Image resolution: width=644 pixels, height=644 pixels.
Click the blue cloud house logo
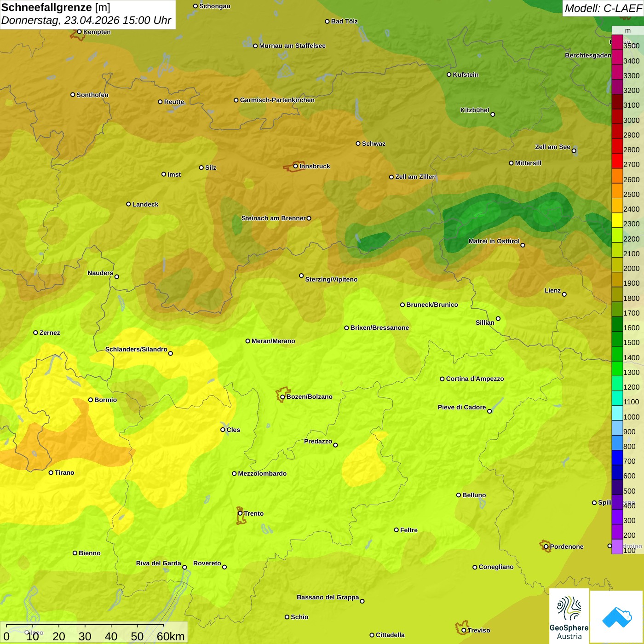coord(617,617)
